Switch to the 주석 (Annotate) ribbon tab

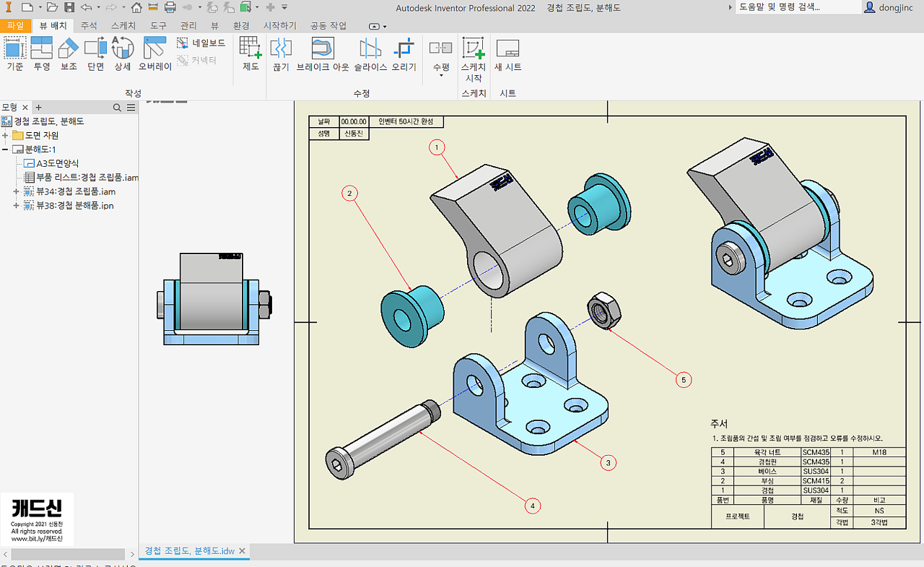(88, 26)
